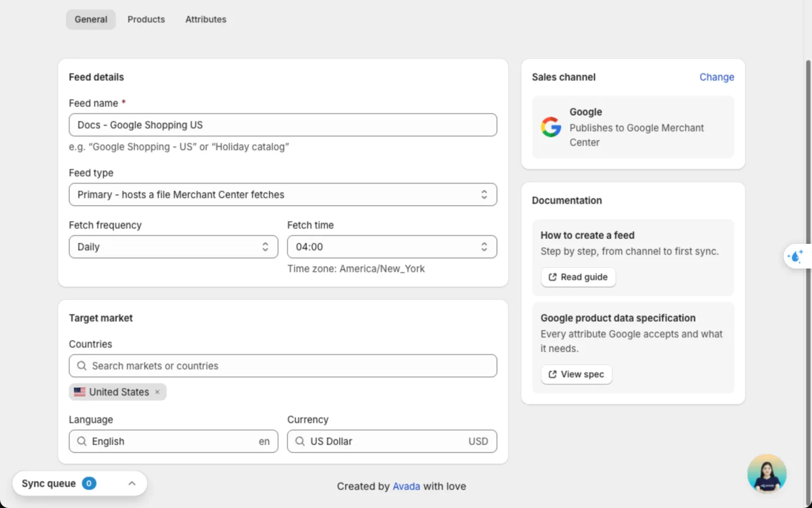This screenshot has width=812, height=508.
Task: Click the Sync queue count badge
Action: (x=89, y=483)
